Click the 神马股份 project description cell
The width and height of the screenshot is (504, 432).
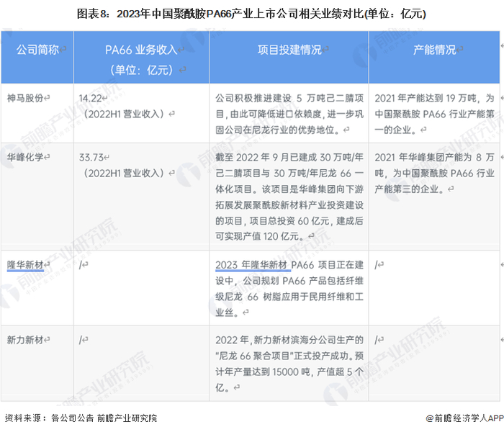pyautogui.click(x=289, y=114)
